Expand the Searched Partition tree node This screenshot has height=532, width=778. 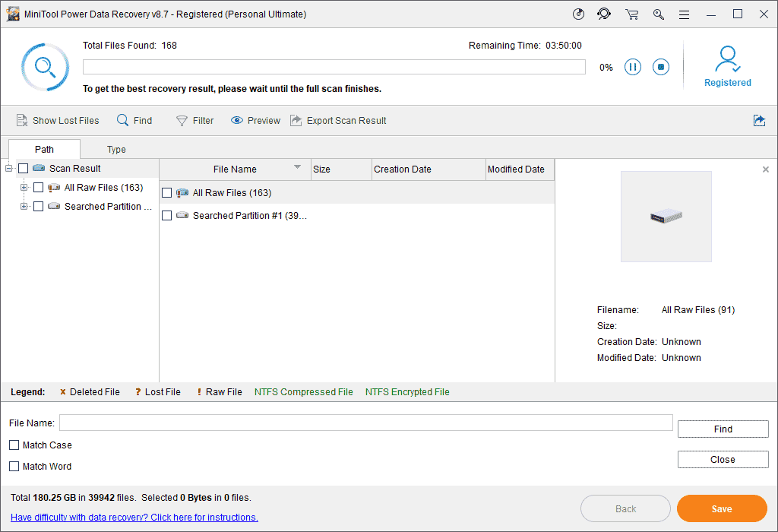[24, 206]
